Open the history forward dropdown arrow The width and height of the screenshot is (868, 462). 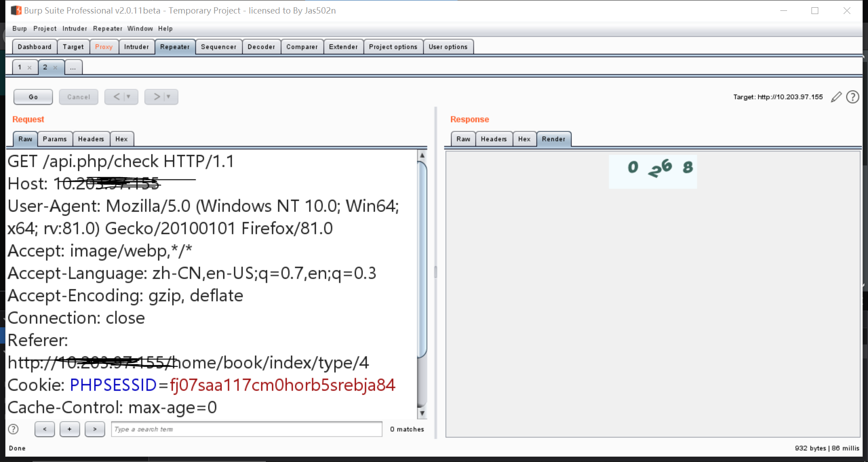[x=169, y=97]
